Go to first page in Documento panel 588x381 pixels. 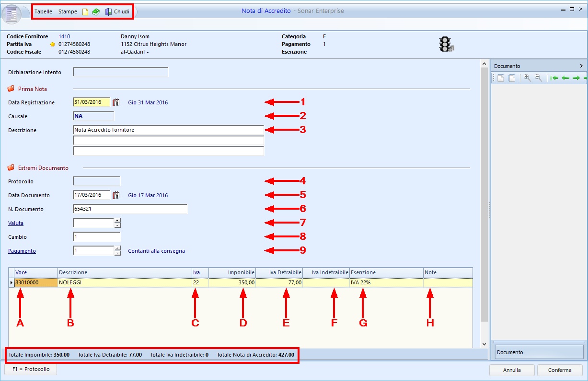pyautogui.click(x=554, y=78)
